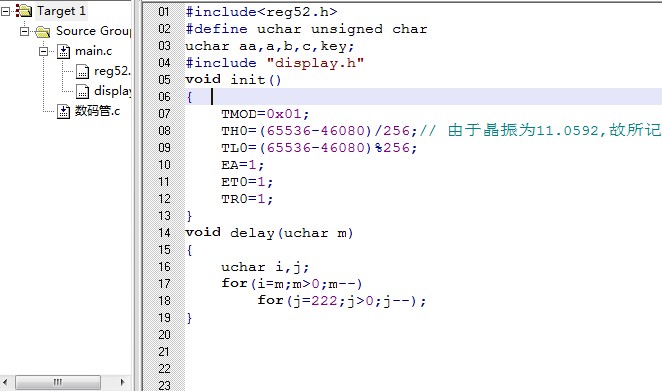Collapse the main.c tree node
This screenshot has height=391, width=662.
pyautogui.click(x=43, y=52)
